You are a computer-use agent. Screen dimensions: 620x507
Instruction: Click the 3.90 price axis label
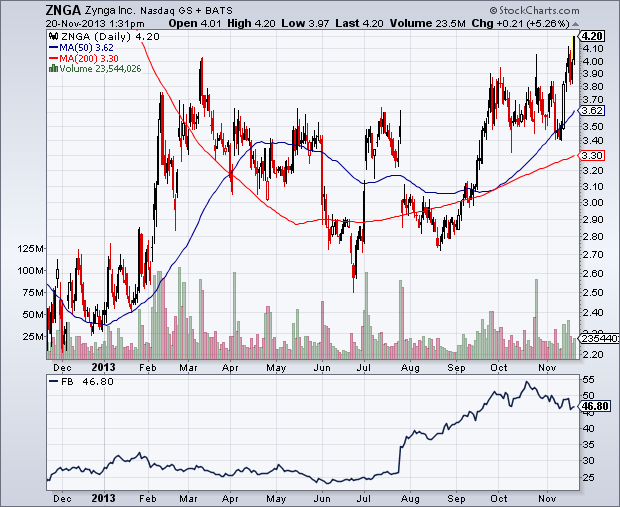pos(593,74)
